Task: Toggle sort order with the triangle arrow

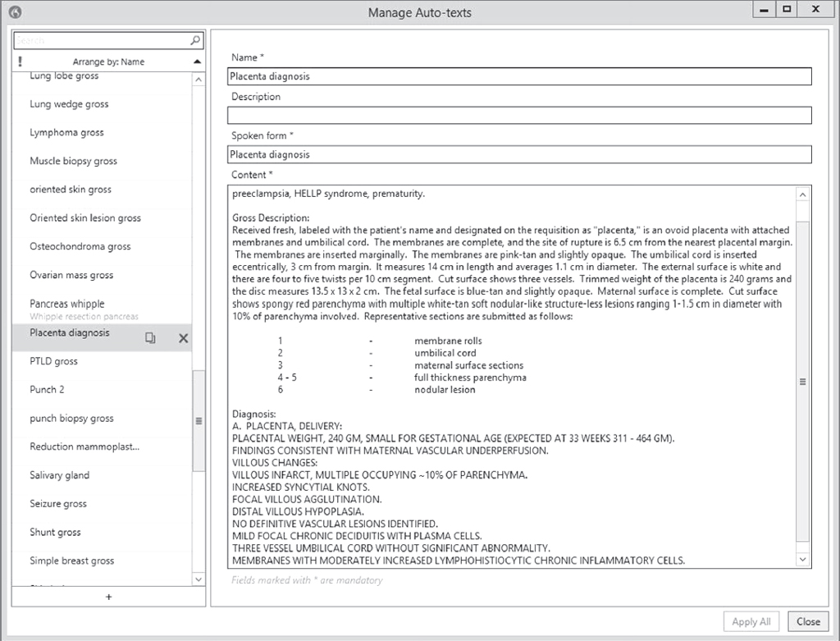Action: pos(197,62)
